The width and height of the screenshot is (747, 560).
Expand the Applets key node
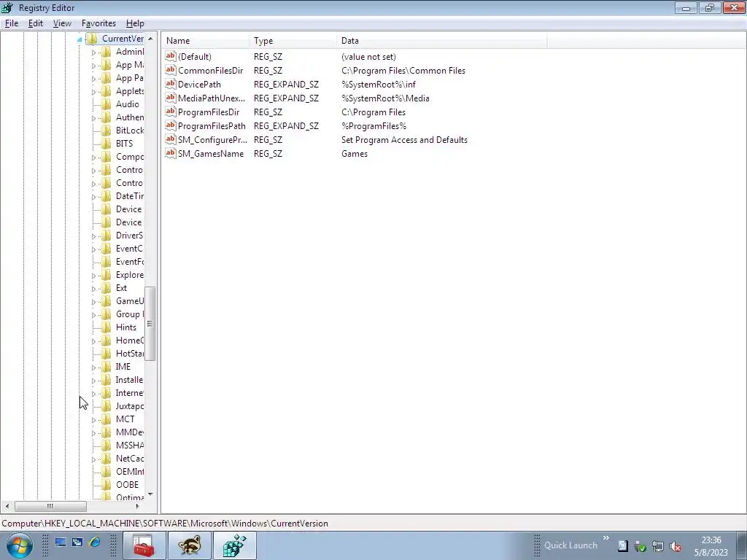(x=94, y=92)
